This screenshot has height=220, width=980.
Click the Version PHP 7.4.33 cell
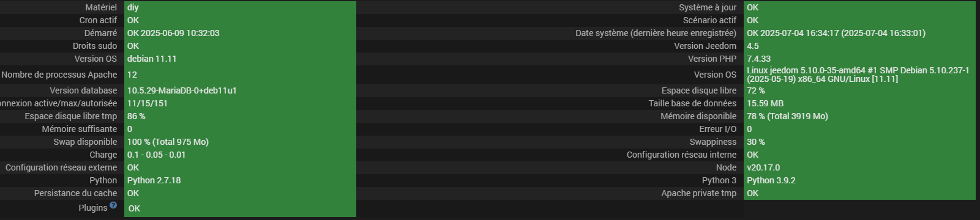(x=859, y=59)
